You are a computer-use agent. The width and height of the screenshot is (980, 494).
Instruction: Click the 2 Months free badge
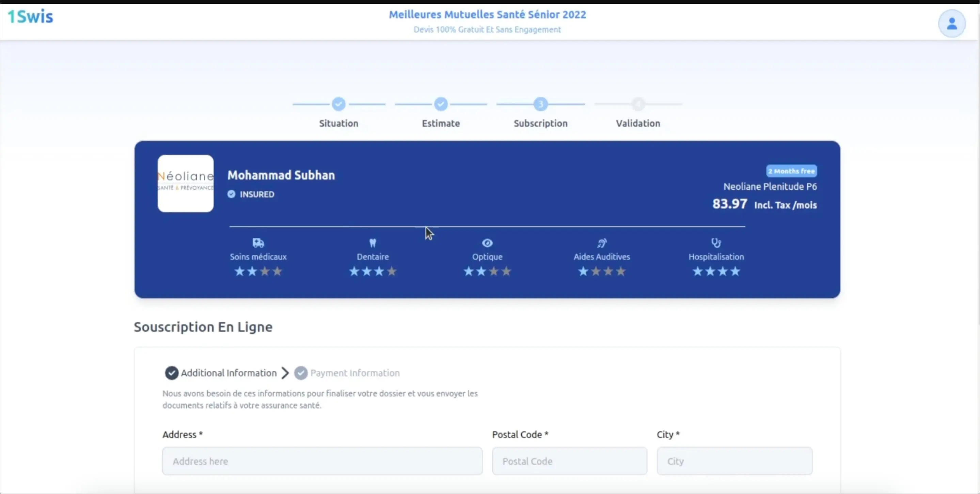click(x=791, y=171)
